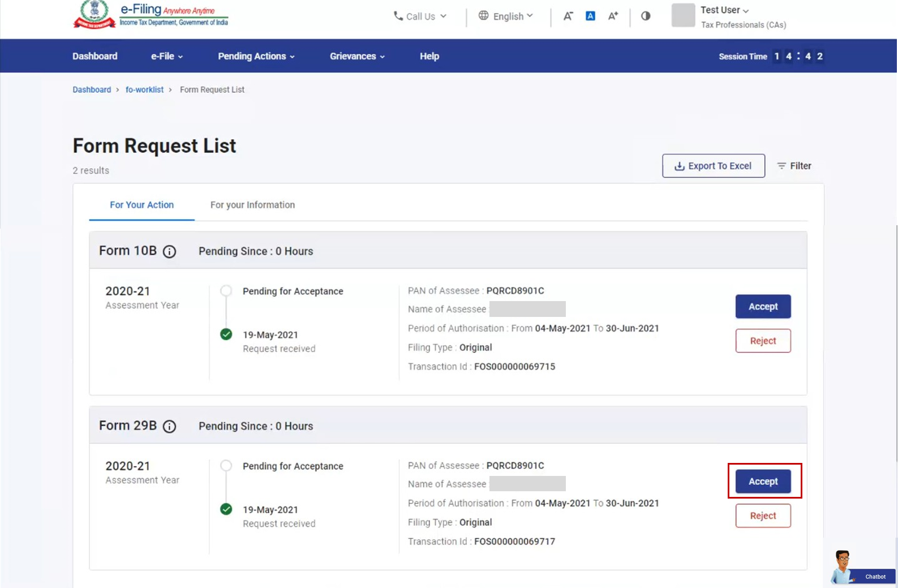The image size is (898, 588).
Task: Open info icon next to Form 10B
Action: (169, 252)
